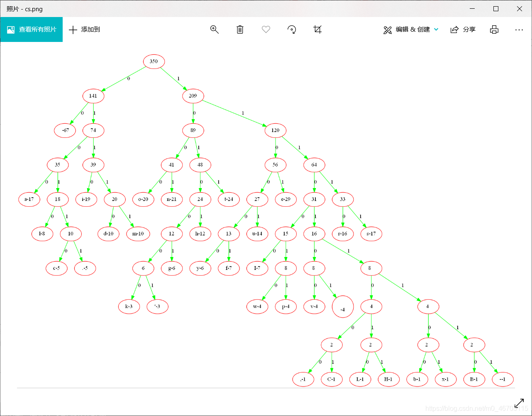The image size is (532, 416).
Task: Click tree node 209
Action: pos(193,96)
